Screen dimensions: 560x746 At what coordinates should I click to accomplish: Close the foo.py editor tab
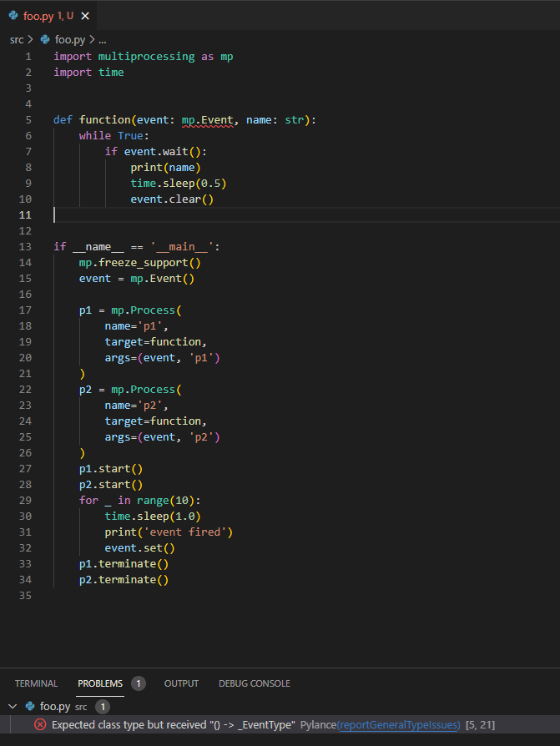[x=85, y=16]
